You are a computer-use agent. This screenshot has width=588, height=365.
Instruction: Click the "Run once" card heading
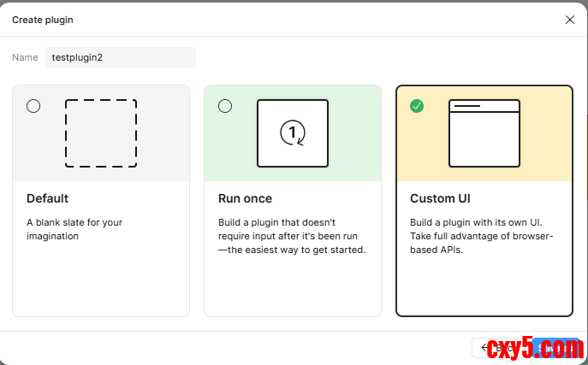246,199
